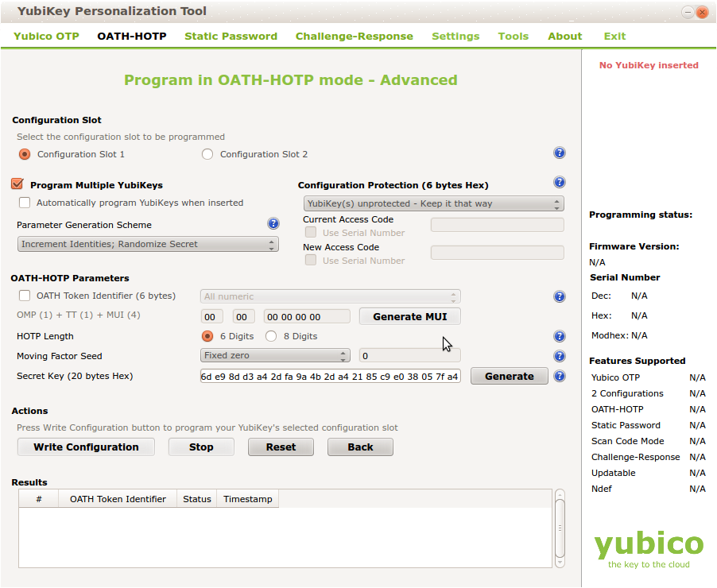Open help for Configuration Protection
717x588 pixels.
(x=560, y=183)
